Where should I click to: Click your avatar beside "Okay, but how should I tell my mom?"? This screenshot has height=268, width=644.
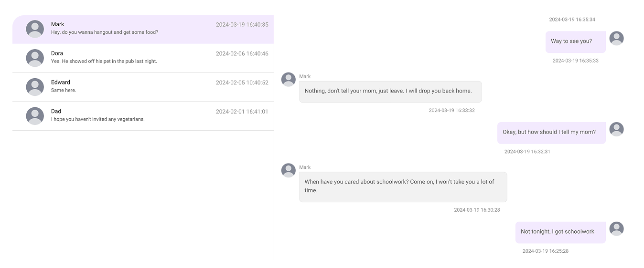(616, 129)
